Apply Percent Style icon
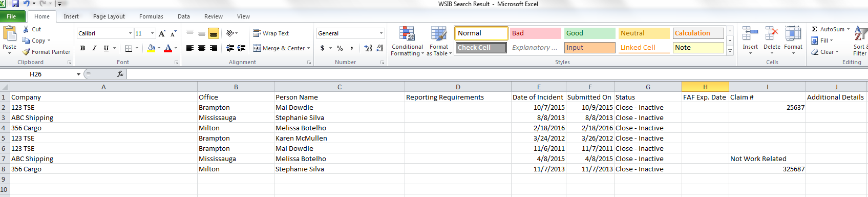 (x=340, y=48)
